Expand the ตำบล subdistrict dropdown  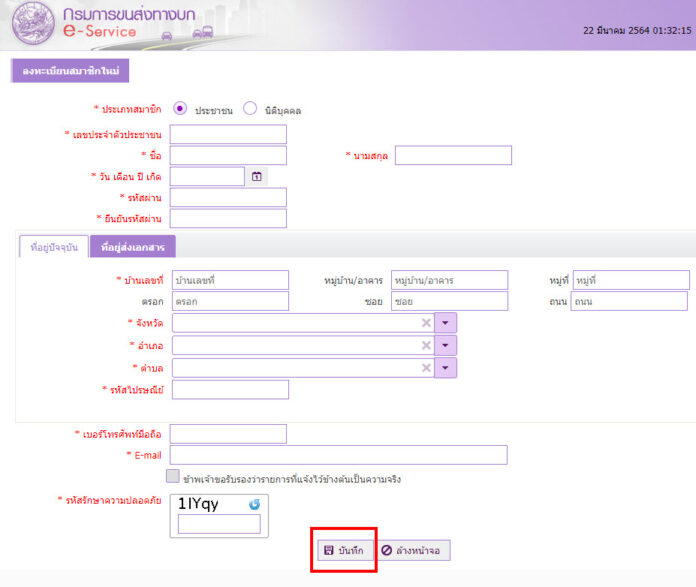(445, 368)
